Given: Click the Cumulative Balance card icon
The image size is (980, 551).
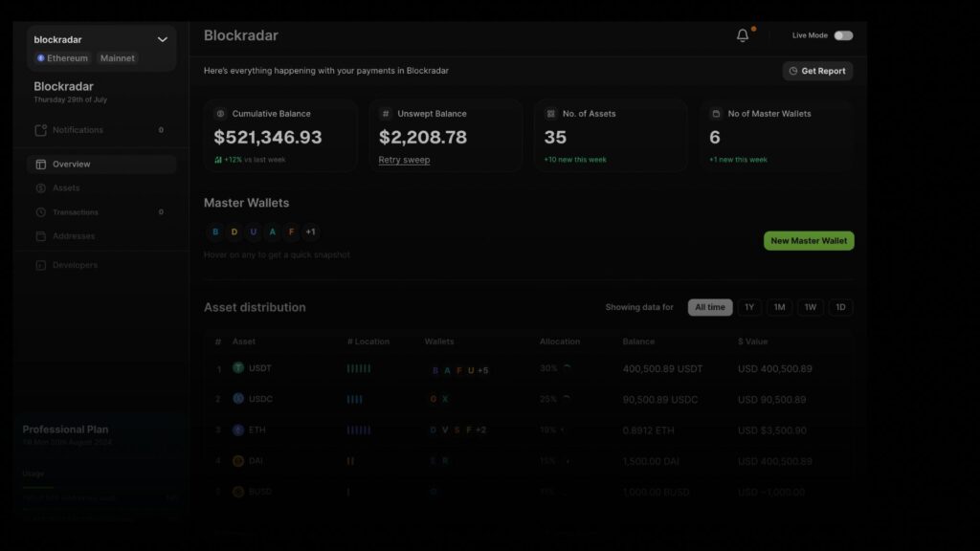Looking at the screenshot, I should pos(220,114).
